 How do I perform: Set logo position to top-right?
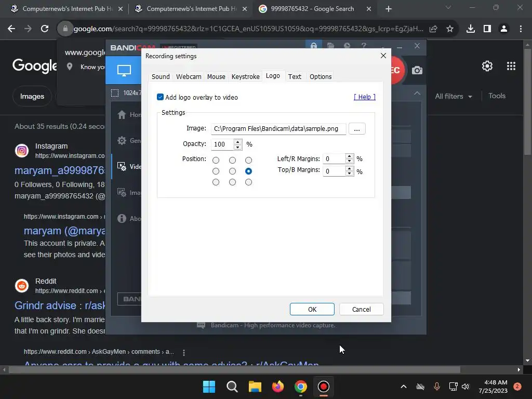pos(249,160)
